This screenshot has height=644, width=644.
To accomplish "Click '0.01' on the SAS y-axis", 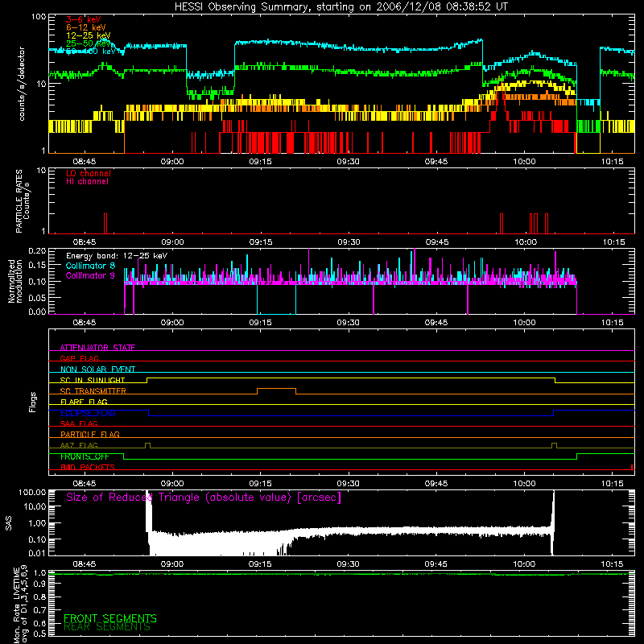I will click(x=37, y=553).
